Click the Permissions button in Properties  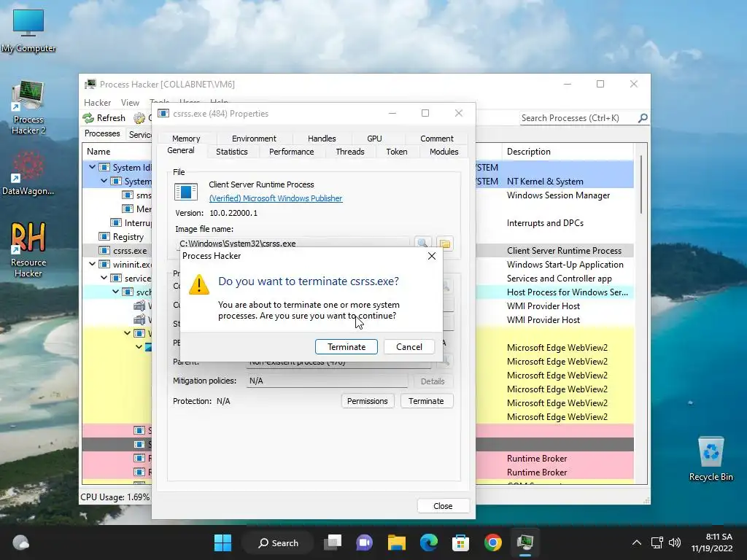pos(368,401)
